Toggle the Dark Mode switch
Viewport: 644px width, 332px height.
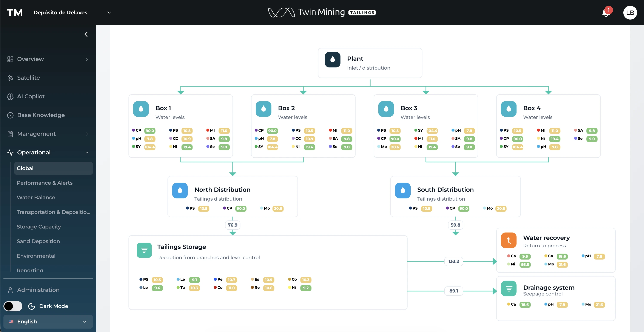(13, 306)
